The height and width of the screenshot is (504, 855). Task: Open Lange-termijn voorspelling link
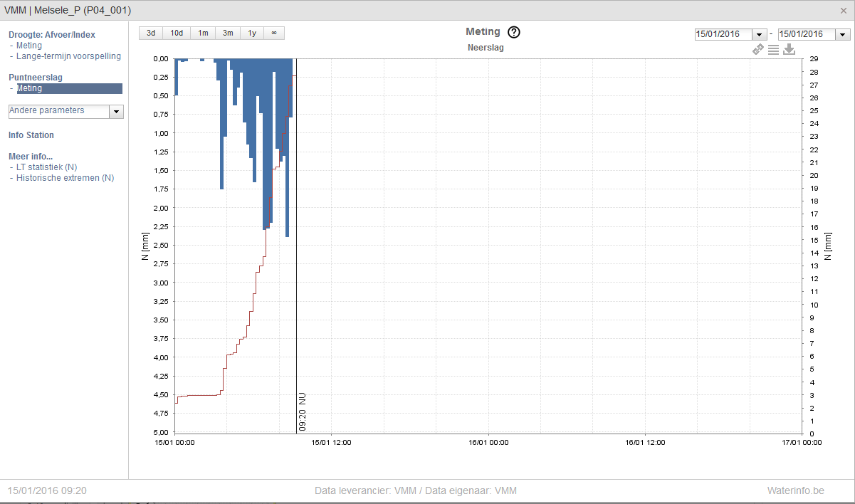tap(69, 56)
